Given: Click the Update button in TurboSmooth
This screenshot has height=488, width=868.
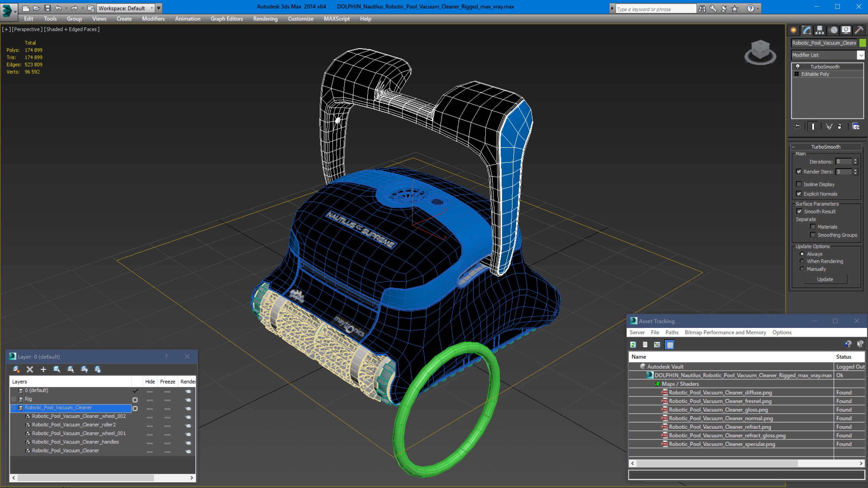Looking at the screenshot, I should coord(825,279).
